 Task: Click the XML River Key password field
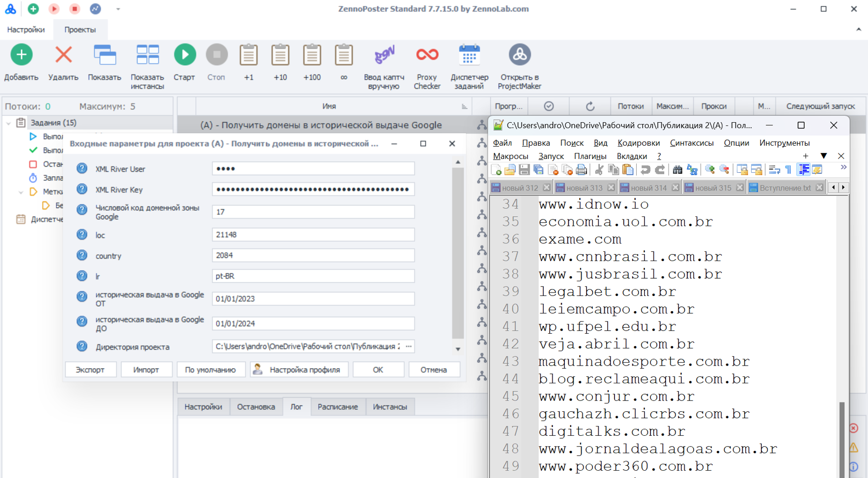(313, 189)
